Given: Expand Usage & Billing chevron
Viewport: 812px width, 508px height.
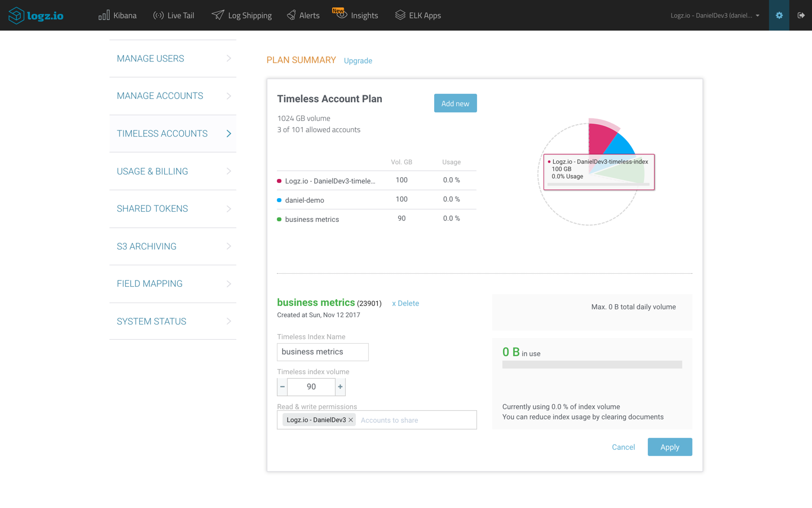Looking at the screenshot, I should [x=229, y=171].
